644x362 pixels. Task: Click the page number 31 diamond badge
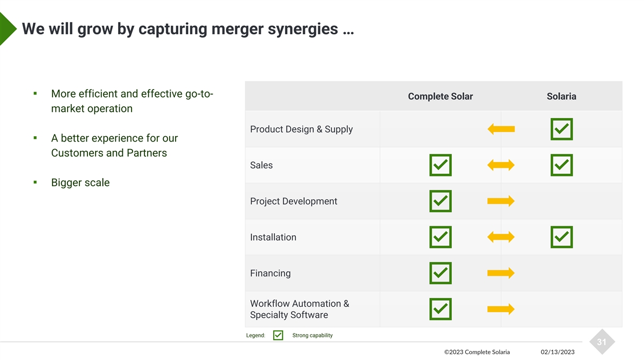click(601, 342)
